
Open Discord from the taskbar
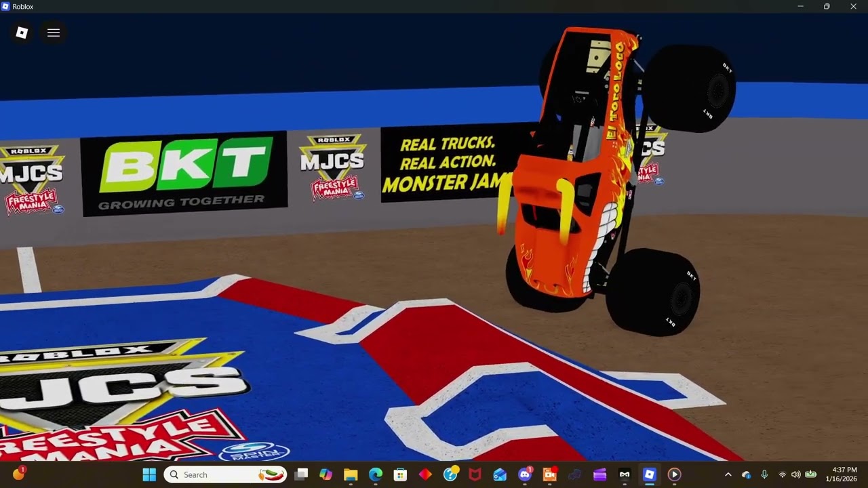525,474
